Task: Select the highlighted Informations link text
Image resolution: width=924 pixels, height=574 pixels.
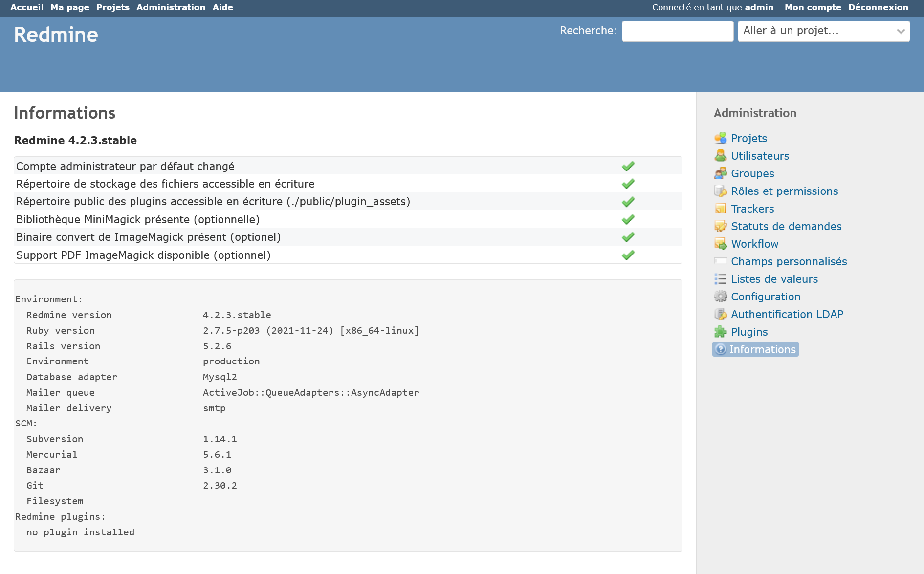Action: (763, 349)
